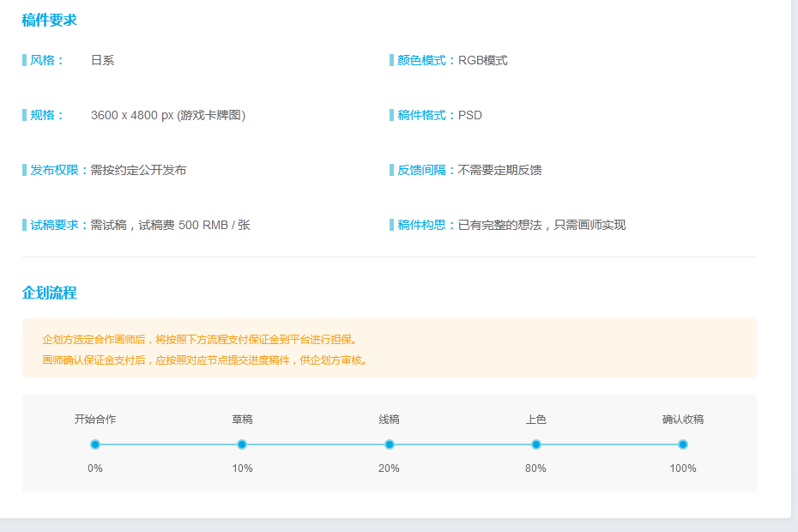This screenshot has width=798, height=532.
Task: Click the 发布权限 field label
Action: (58, 170)
